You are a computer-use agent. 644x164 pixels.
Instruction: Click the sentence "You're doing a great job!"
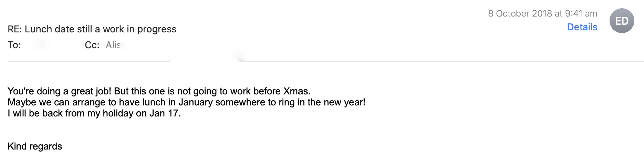59,91
